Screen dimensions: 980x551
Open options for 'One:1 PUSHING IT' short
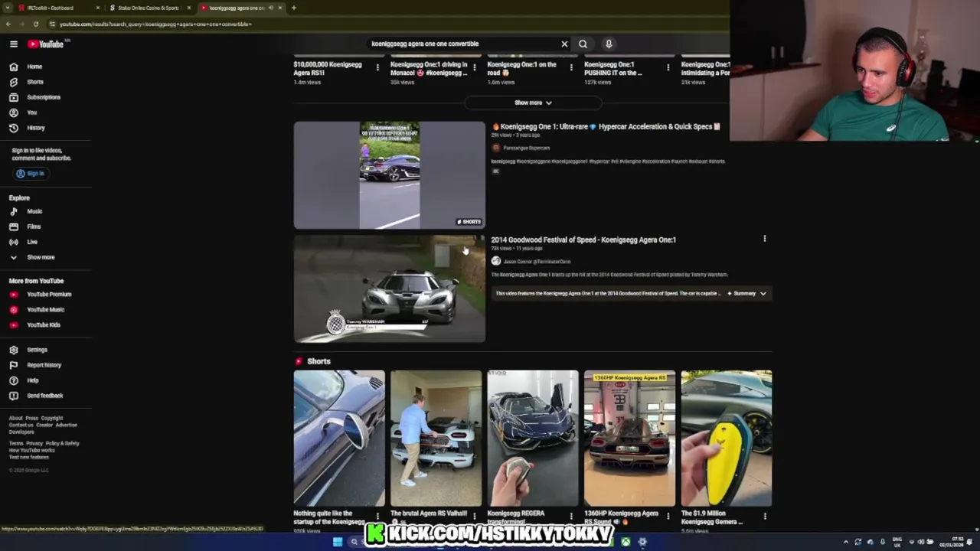668,67
